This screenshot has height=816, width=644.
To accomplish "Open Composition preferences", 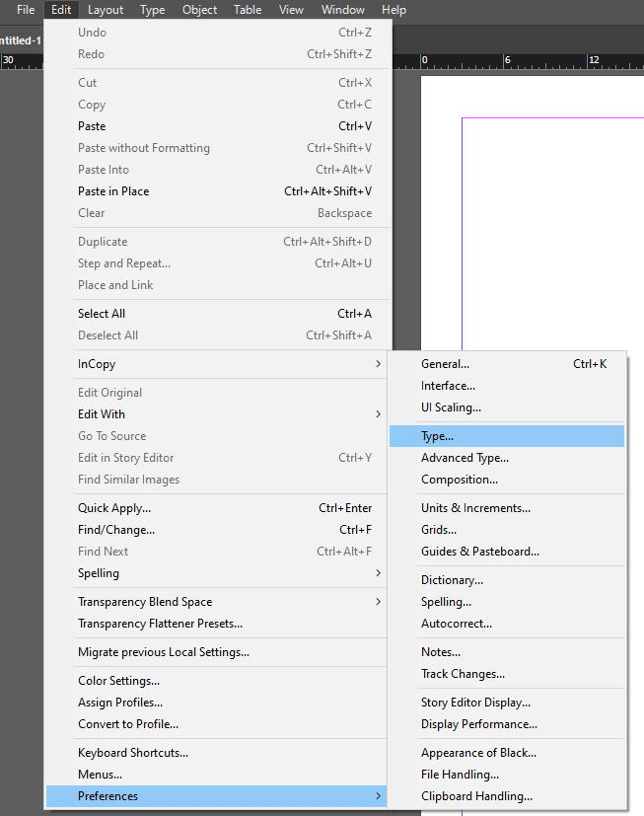I will pos(507,480).
